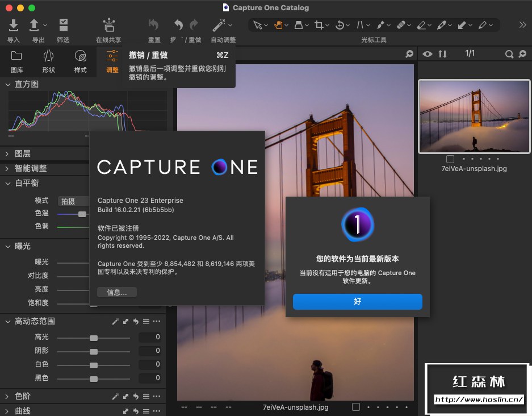This screenshot has width=532, height=416.
Task: Click the Import (导入) toolbar icon
Action: [14, 26]
